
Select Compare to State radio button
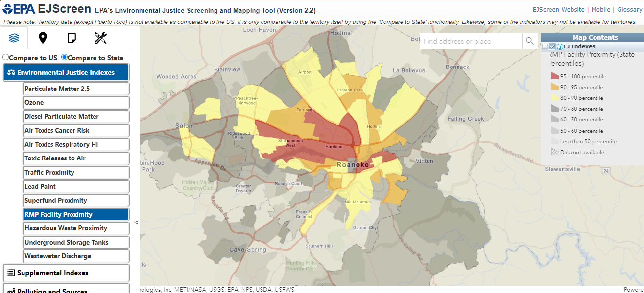[64, 57]
